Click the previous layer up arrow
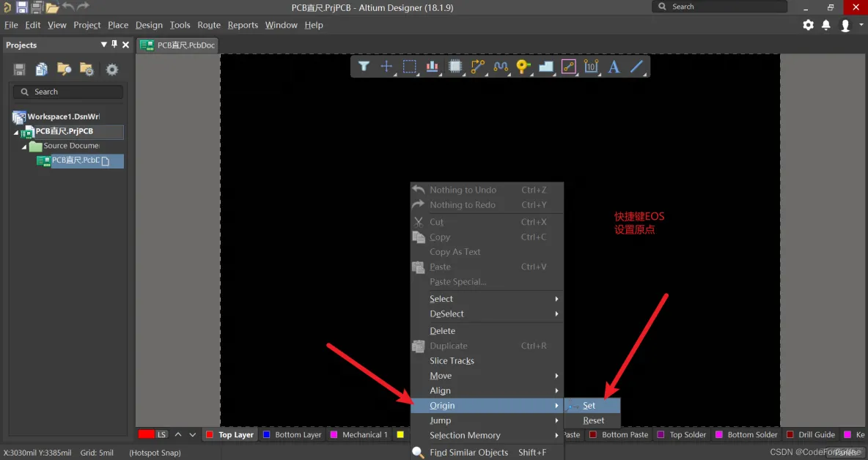This screenshot has height=460, width=868. tap(178, 434)
